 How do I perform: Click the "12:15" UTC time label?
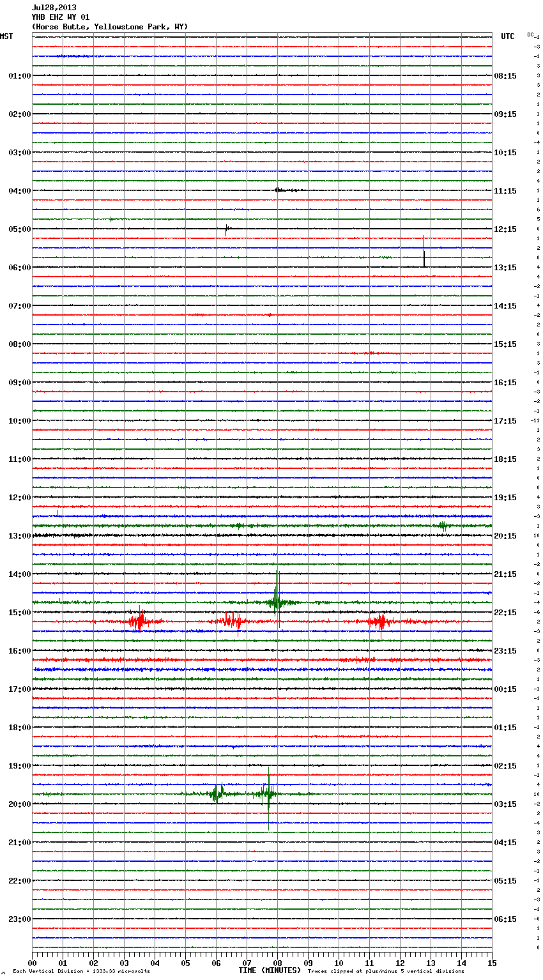505,229
